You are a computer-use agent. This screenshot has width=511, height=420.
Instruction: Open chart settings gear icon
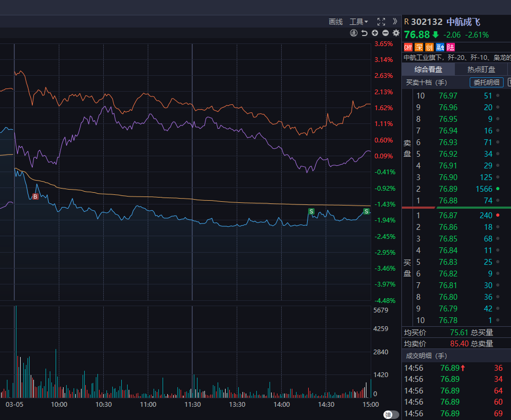click(x=396, y=33)
